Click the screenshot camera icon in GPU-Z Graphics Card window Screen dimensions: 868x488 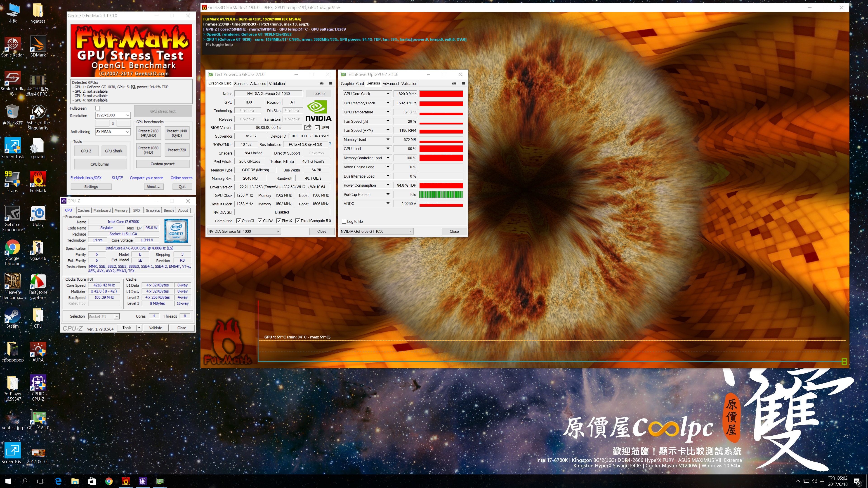321,84
